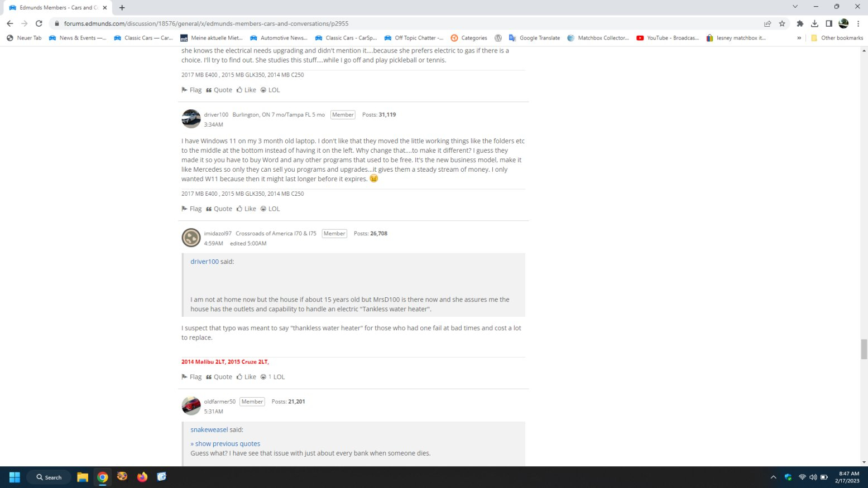Viewport: 868px width, 488px height.
Task: Expand show previous quotes in oldfarmer50's post
Action: pyautogui.click(x=226, y=444)
